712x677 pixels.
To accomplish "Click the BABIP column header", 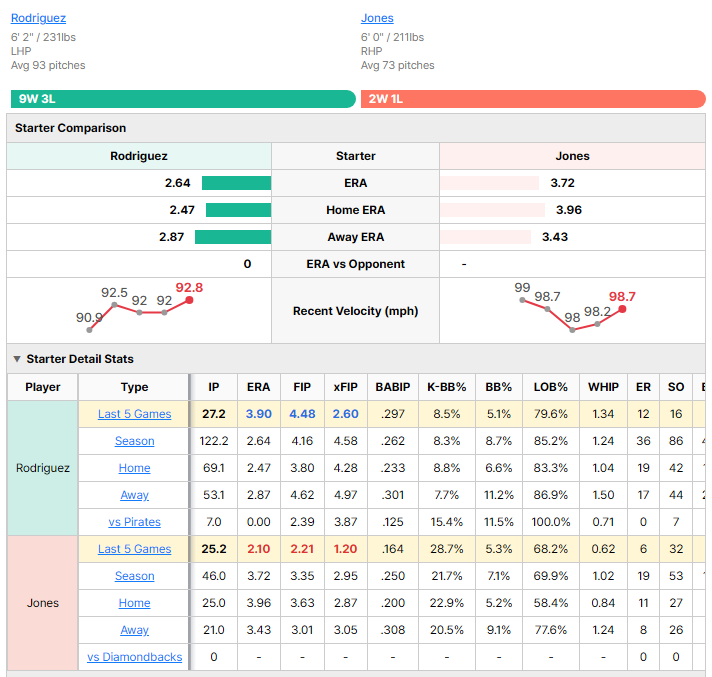I will (393, 387).
